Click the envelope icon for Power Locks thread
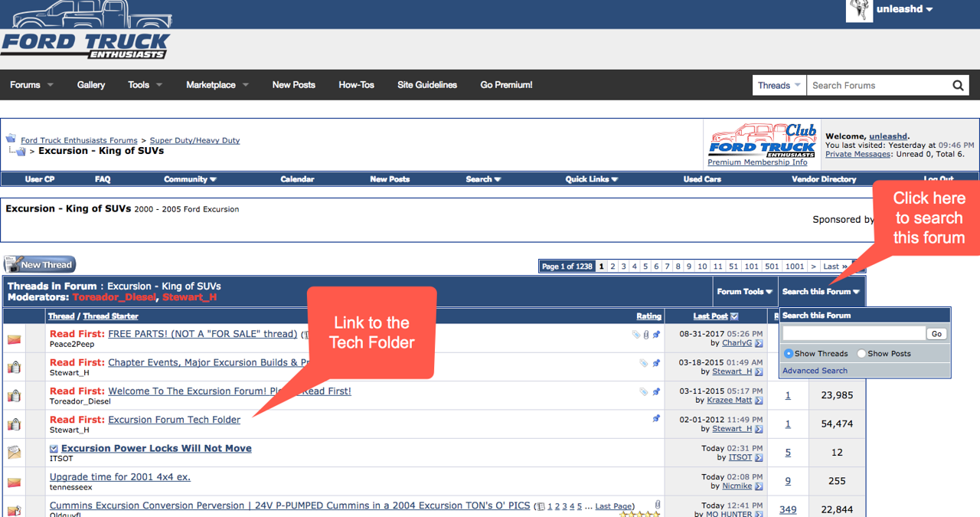The height and width of the screenshot is (517, 980). (x=14, y=453)
